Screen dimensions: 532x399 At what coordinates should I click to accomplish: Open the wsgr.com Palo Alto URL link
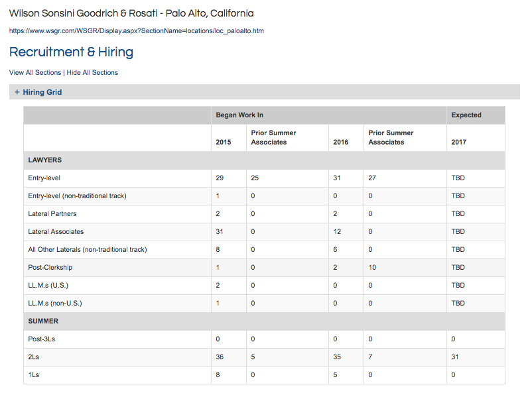tap(137, 31)
